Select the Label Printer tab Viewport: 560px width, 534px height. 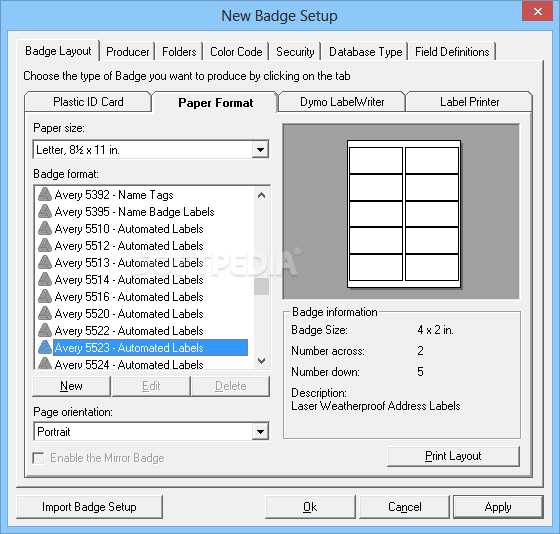[x=469, y=102]
